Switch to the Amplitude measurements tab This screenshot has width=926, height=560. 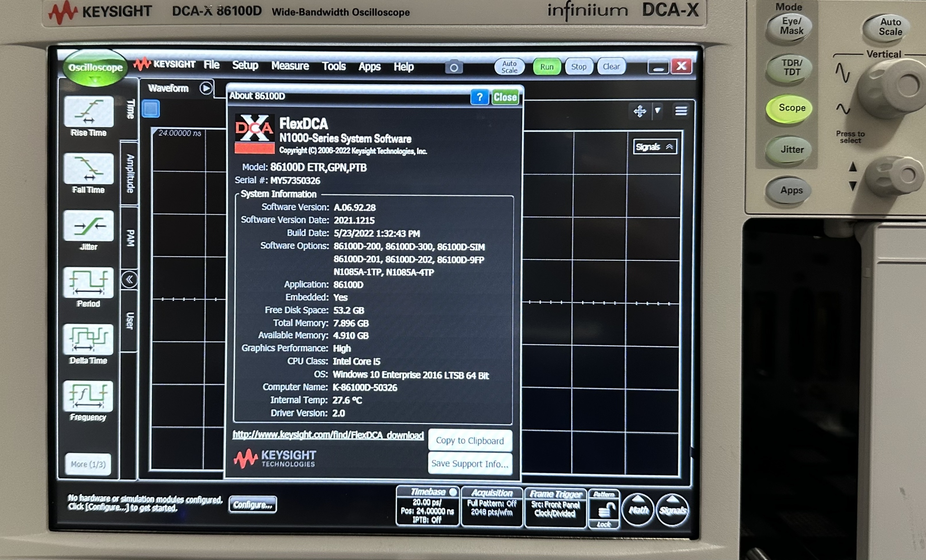130,174
